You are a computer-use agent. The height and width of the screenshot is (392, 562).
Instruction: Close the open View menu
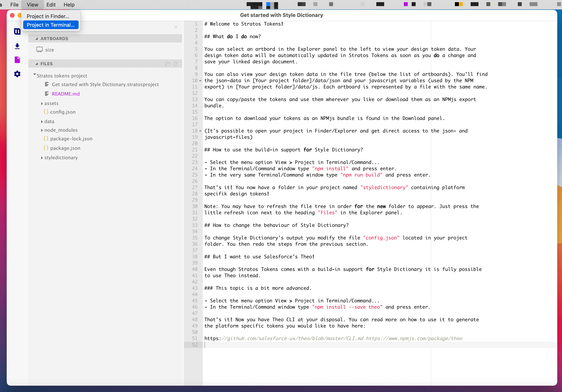tap(32, 5)
